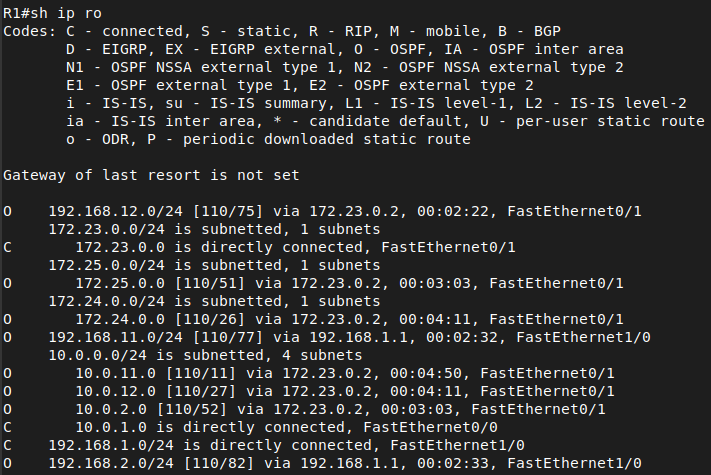
Task: Select the 10.0.1.0 directly connected FastEthernet0/0 line
Action: (250, 427)
